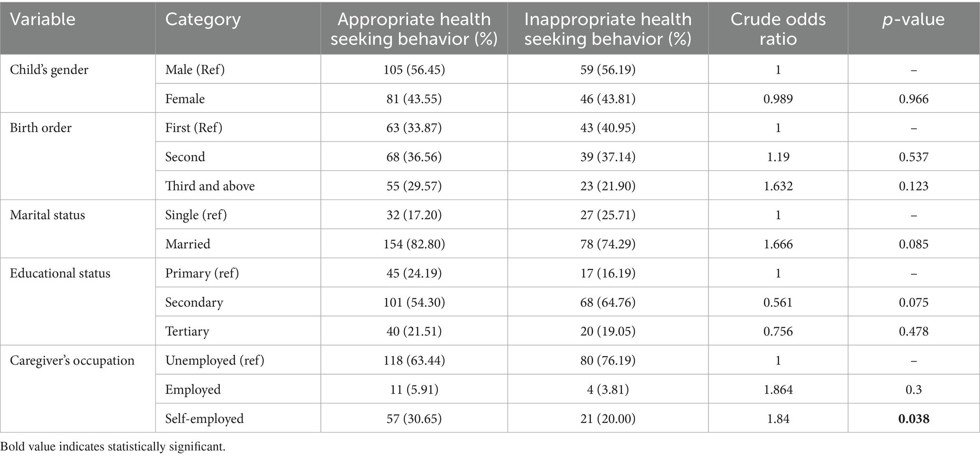980x458 pixels.
Task: Click the bold value footnote text
Action: point(113,447)
